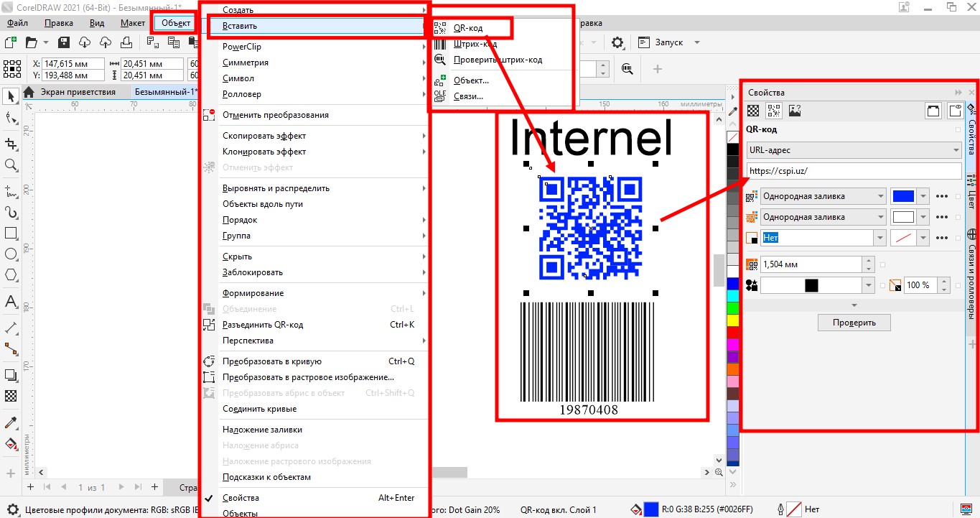Viewport: 980px width, 518px height.
Task: Click ellipsis button beside white fill swatch
Action: pos(943,217)
